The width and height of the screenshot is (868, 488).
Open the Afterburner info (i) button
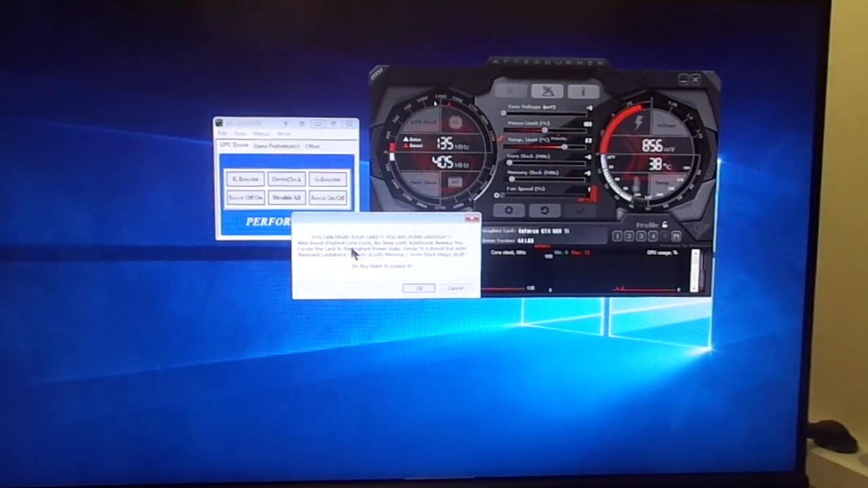pyautogui.click(x=583, y=91)
